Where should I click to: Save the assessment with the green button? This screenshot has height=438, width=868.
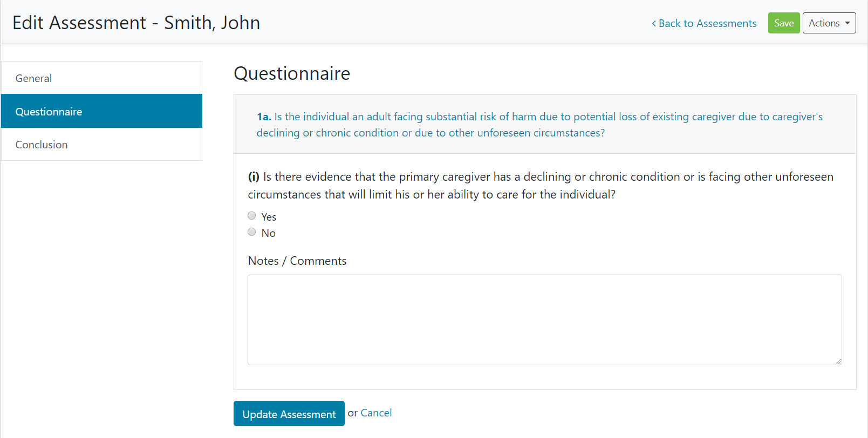[x=783, y=23]
